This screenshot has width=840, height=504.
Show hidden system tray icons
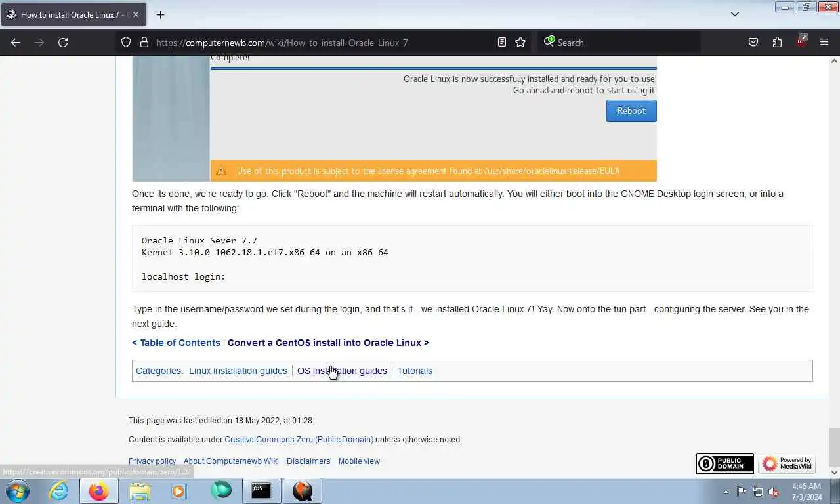(x=726, y=492)
